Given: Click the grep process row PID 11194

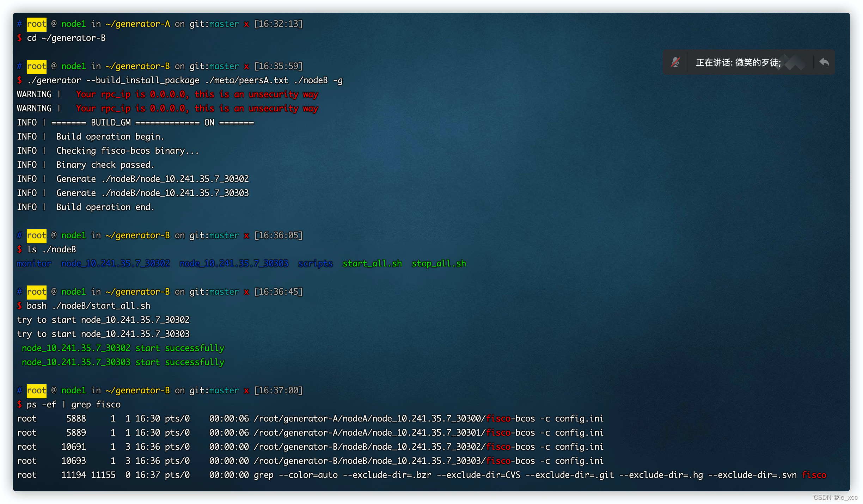Looking at the screenshot, I should coord(422,475).
